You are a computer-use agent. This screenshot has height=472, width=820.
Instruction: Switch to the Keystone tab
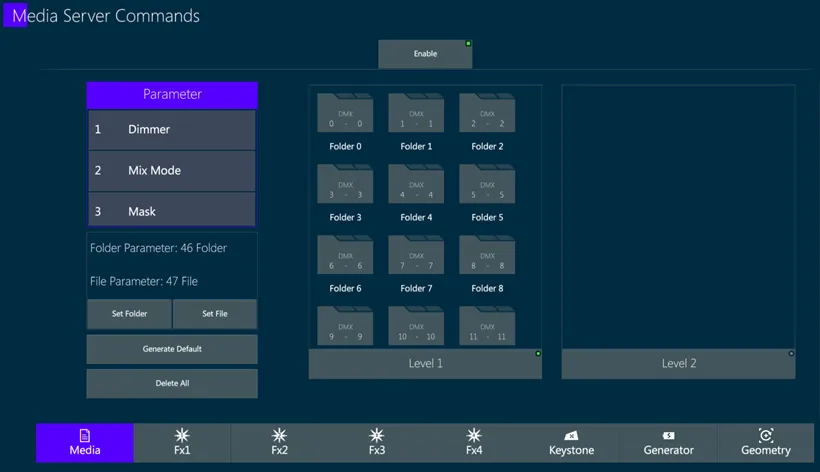tap(571, 443)
